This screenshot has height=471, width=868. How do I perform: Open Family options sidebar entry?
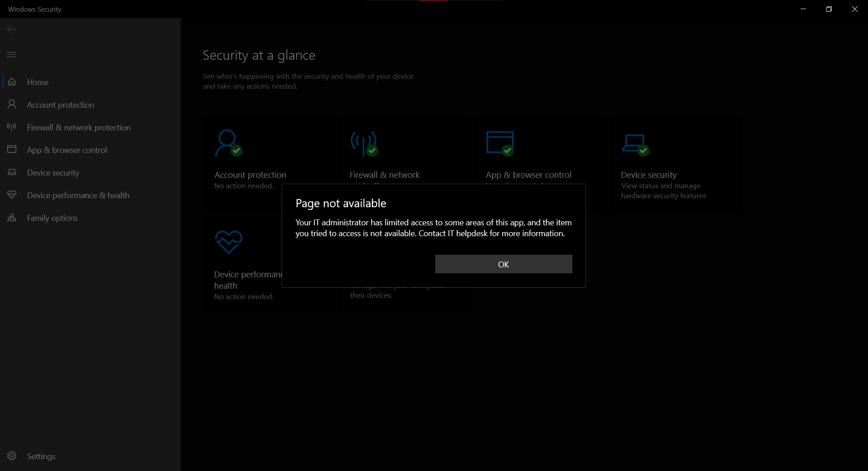[x=52, y=218]
